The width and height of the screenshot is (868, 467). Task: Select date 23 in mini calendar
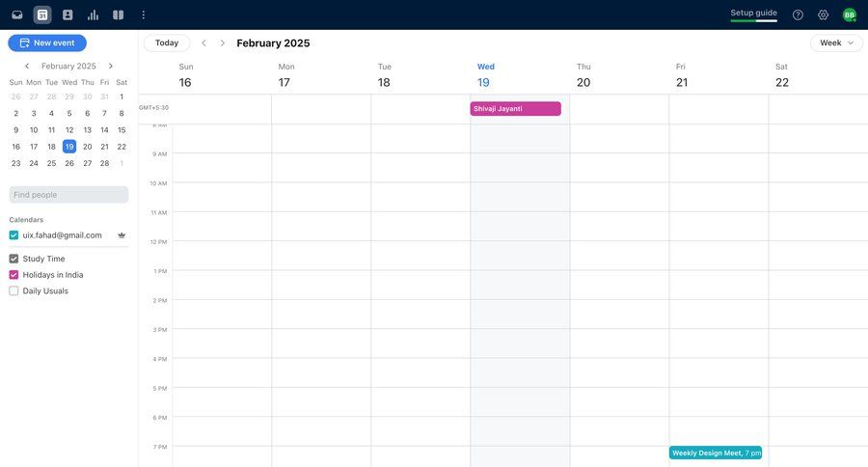click(x=16, y=163)
